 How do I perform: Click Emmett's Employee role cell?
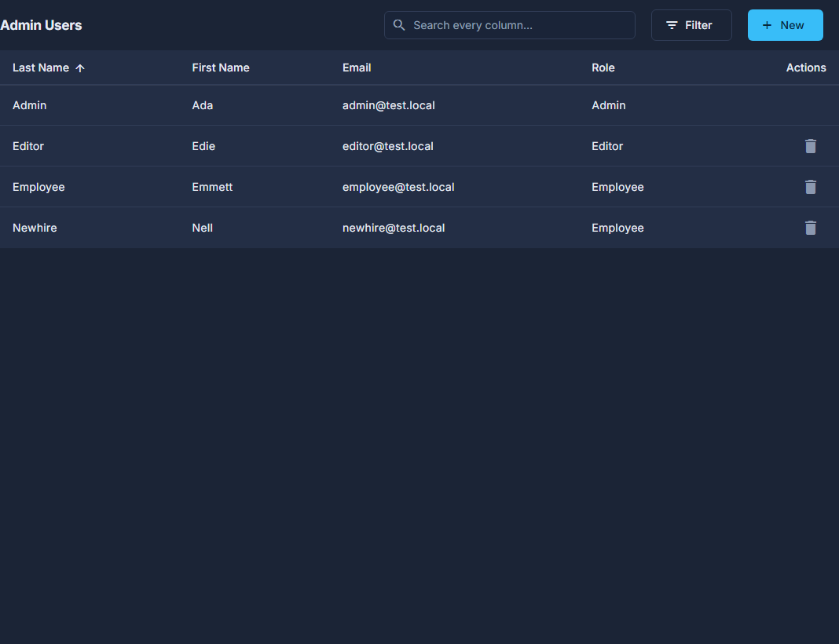click(x=617, y=187)
